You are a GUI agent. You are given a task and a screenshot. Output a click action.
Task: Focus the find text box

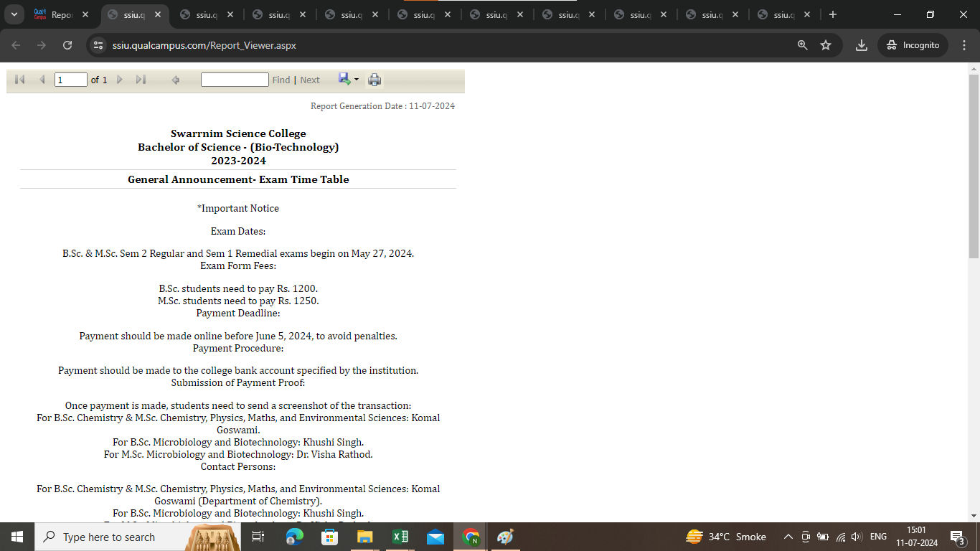click(235, 80)
